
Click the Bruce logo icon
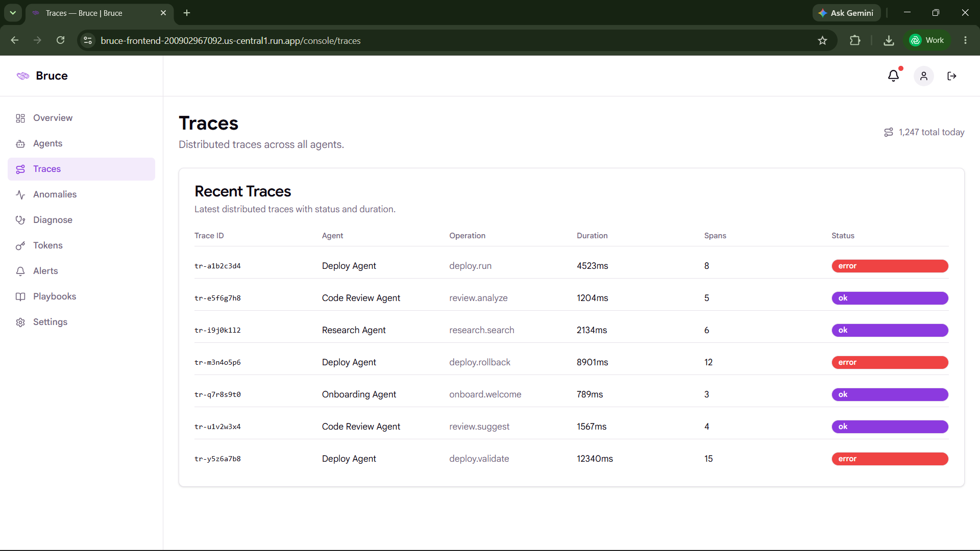(x=23, y=76)
